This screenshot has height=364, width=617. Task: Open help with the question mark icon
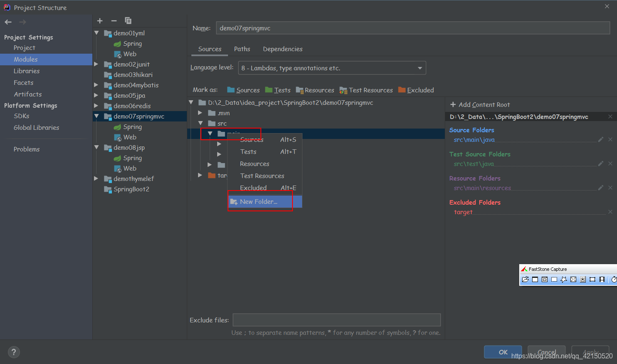coord(14,352)
